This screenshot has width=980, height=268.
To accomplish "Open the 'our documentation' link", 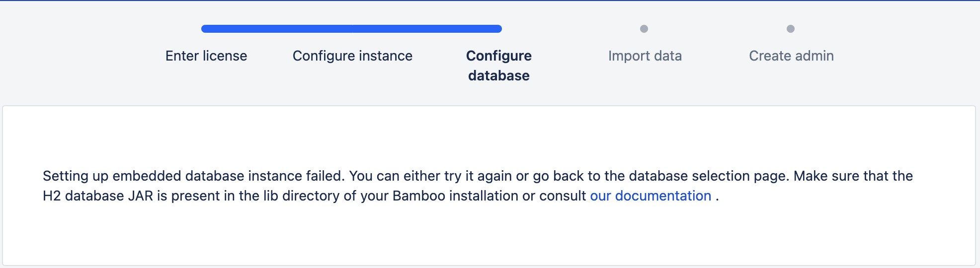I will point(651,196).
